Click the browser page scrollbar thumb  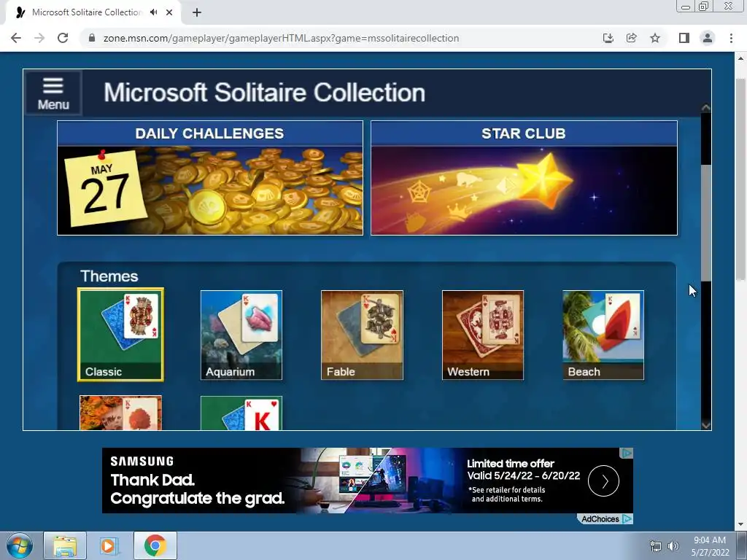point(740,179)
